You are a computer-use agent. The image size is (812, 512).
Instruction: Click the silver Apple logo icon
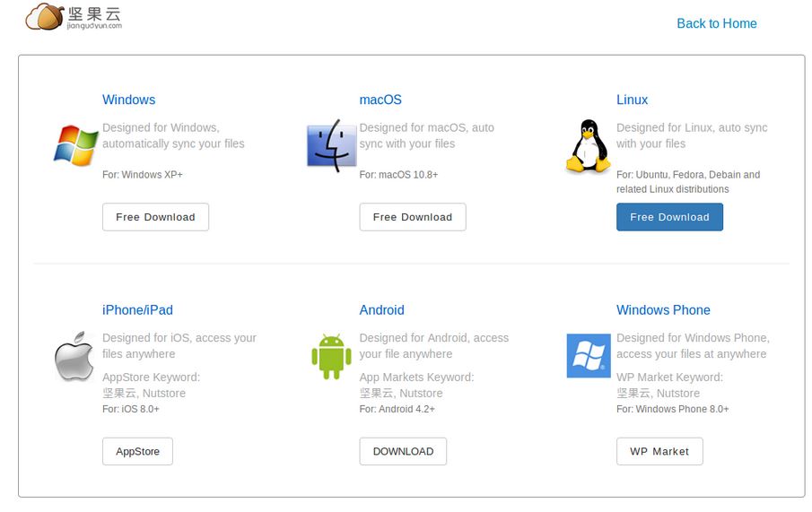click(x=74, y=356)
